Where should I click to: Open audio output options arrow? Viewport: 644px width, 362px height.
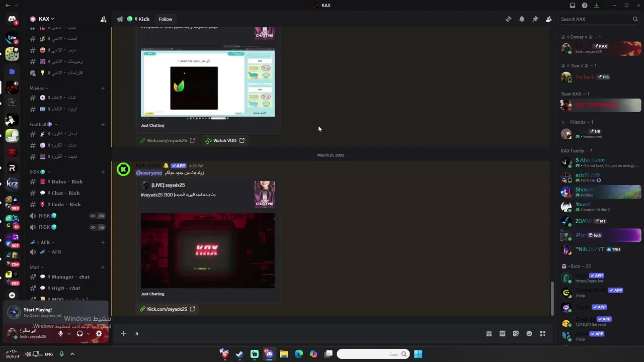coord(88,333)
